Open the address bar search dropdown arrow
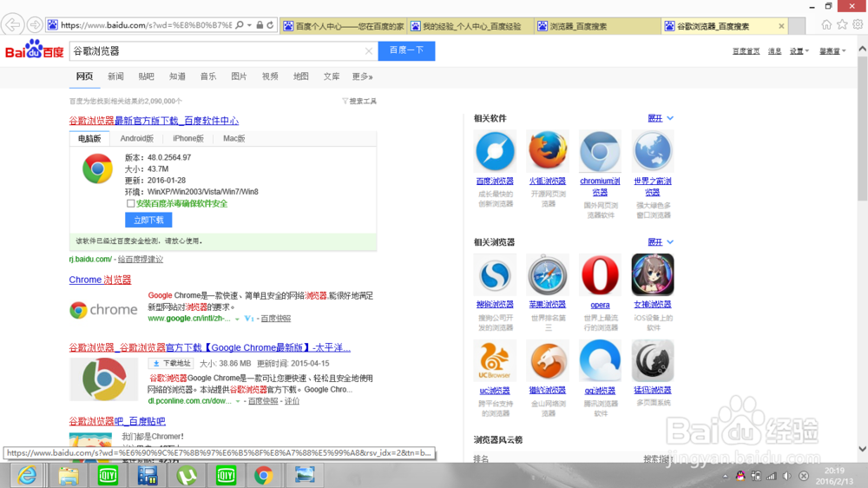The width and height of the screenshot is (868, 488). [249, 25]
